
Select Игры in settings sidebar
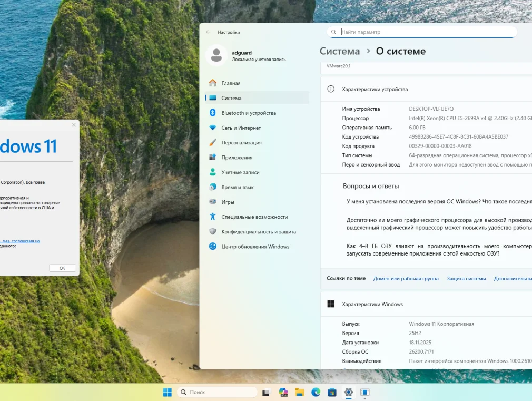[x=228, y=202]
